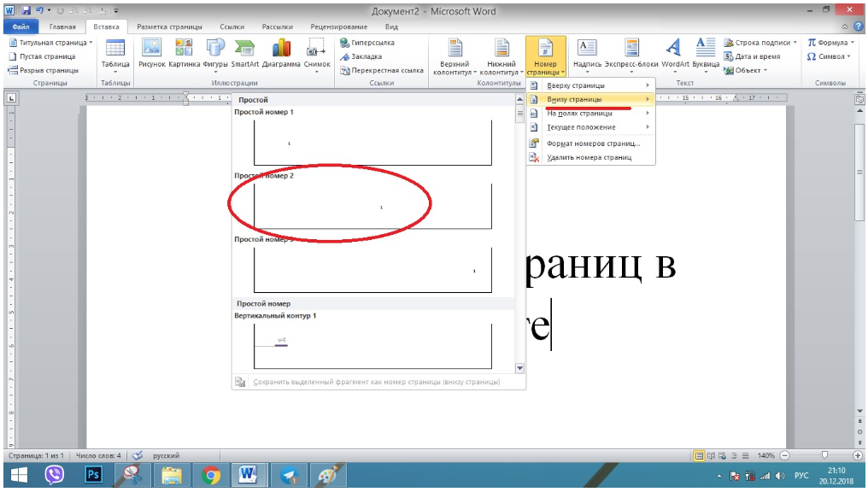Open Chrome from the taskbar
The height and width of the screenshot is (492, 868).
(210, 475)
